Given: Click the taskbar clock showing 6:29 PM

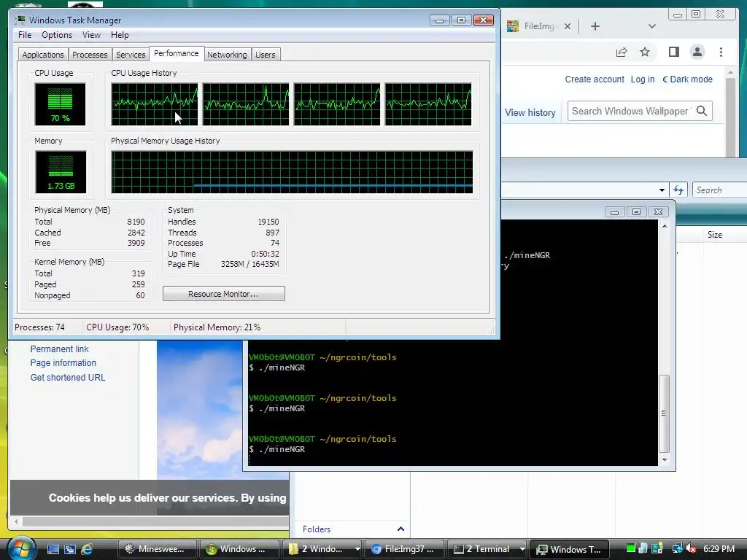Looking at the screenshot, I should (x=719, y=548).
